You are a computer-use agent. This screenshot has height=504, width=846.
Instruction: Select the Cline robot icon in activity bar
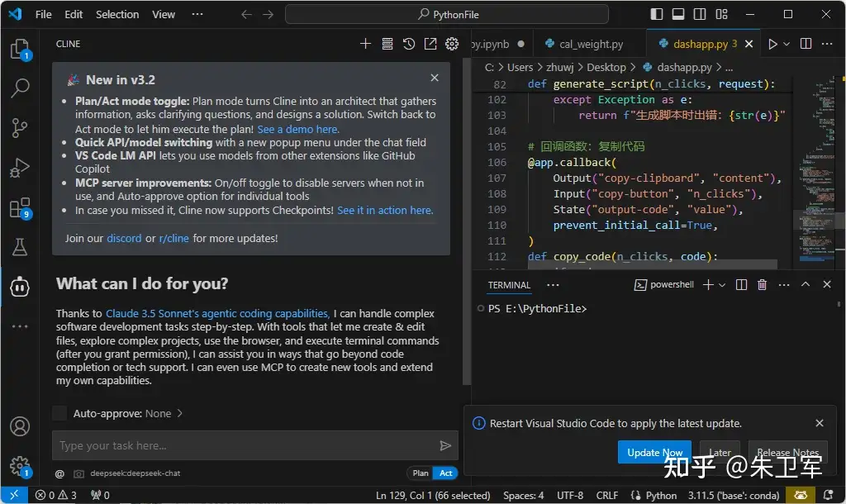tap(20, 287)
